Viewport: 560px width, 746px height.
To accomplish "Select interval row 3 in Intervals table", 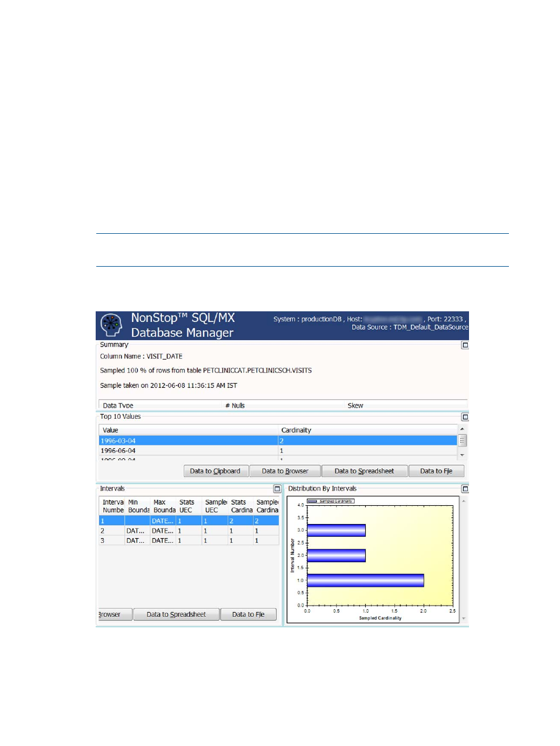I will [x=189, y=540].
